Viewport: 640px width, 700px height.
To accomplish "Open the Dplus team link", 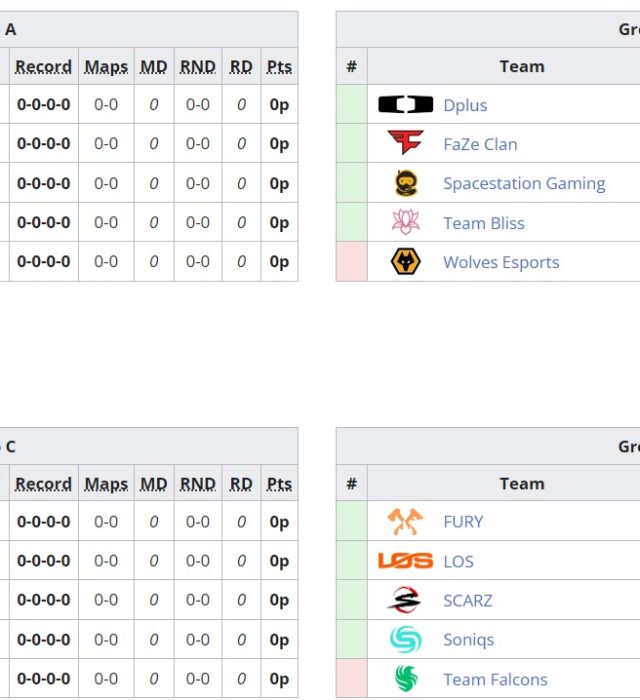I will click(x=465, y=105).
